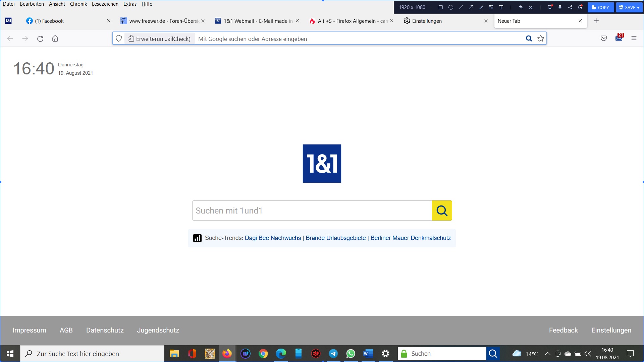644x362 pixels.
Task: Select the arrow drawing tool
Action: point(471,7)
